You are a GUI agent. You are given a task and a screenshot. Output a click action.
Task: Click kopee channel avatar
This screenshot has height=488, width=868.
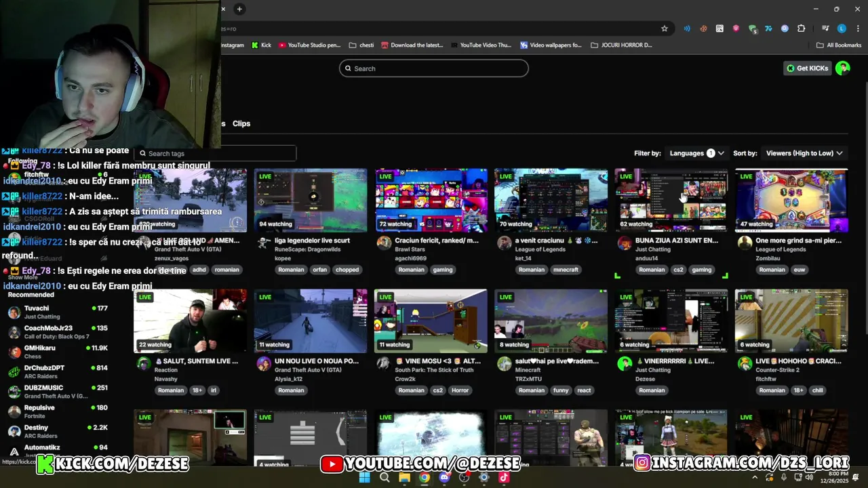[264, 243]
